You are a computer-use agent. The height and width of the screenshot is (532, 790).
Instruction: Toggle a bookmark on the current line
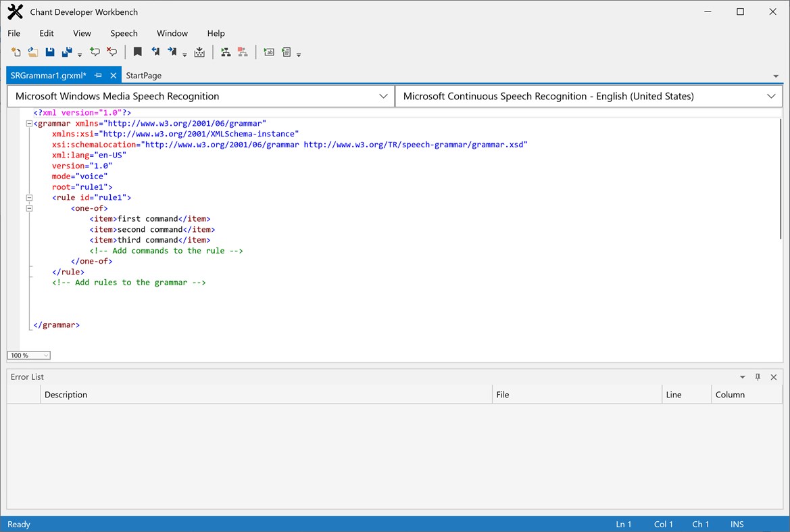click(138, 52)
